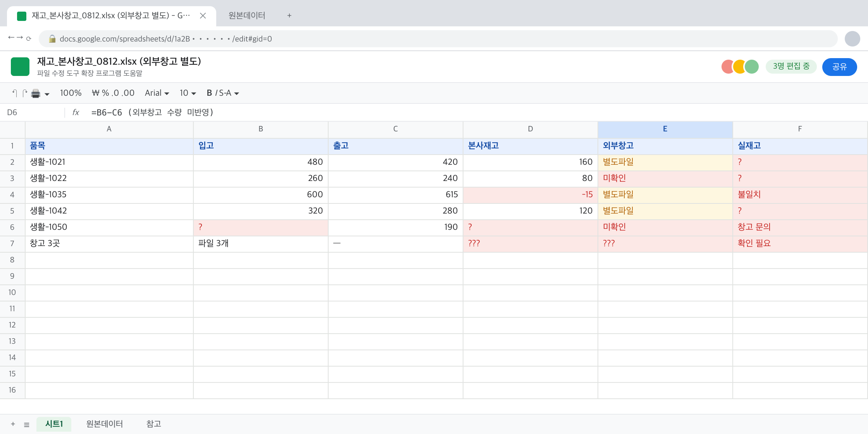Image resolution: width=868 pixels, height=434 pixels.
Task: Open the 도구 menu
Action: (73, 73)
